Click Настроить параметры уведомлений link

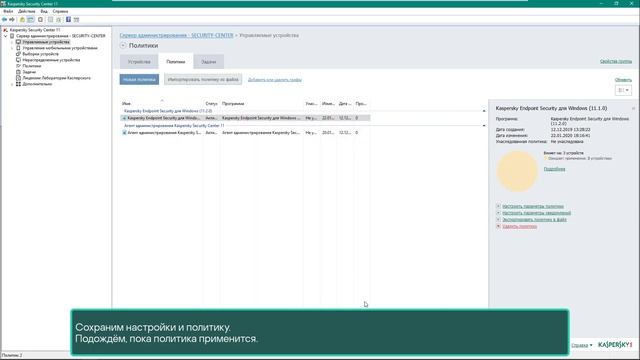coord(536,213)
